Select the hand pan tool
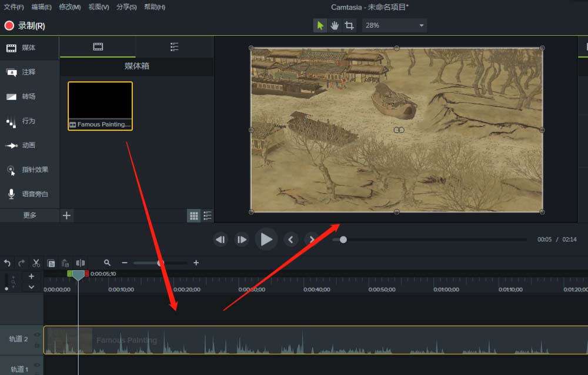 [335, 25]
